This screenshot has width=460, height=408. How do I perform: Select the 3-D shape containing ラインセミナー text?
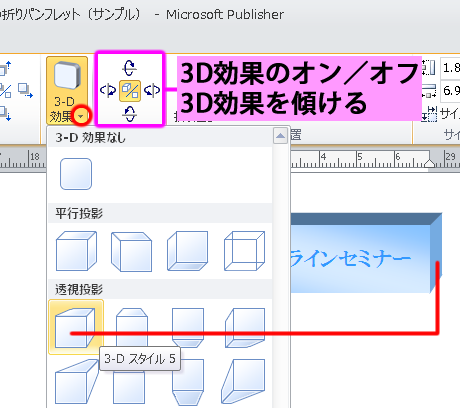(366, 253)
